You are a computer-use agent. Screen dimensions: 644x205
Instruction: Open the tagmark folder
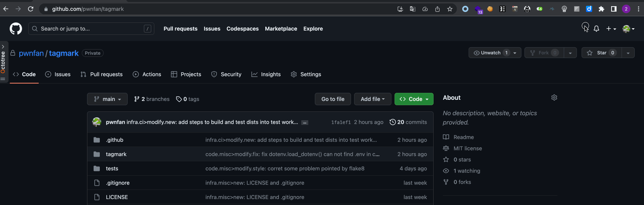pyautogui.click(x=116, y=154)
